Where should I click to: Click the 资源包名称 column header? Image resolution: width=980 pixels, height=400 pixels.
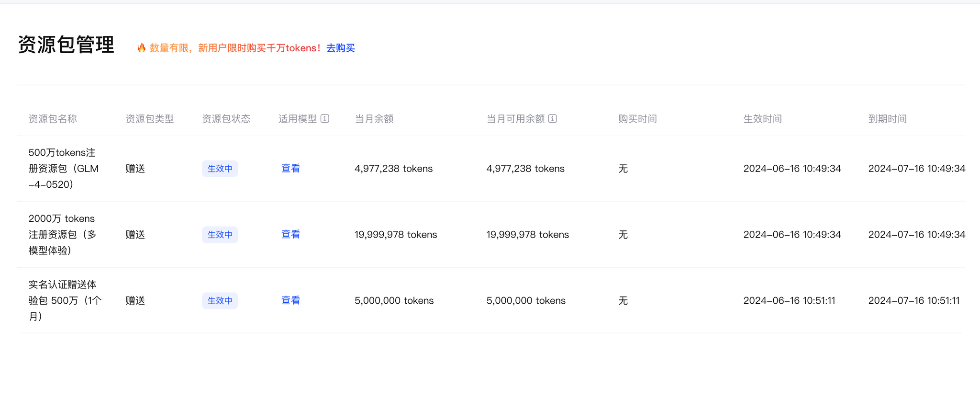click(x=53, y=119)
